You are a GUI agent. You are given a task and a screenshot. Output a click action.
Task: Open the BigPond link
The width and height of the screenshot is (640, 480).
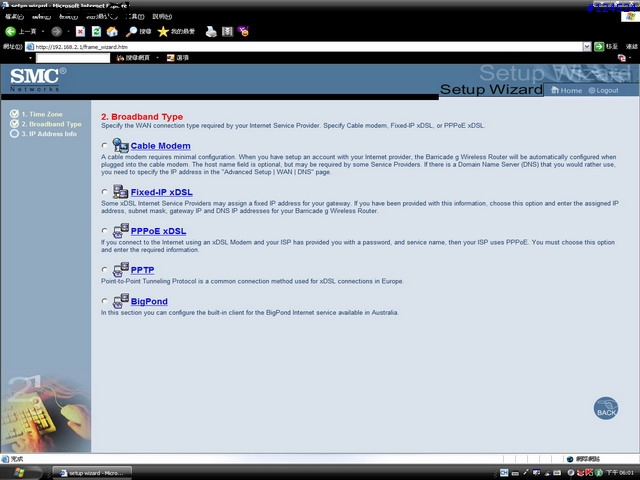[149, 301]
